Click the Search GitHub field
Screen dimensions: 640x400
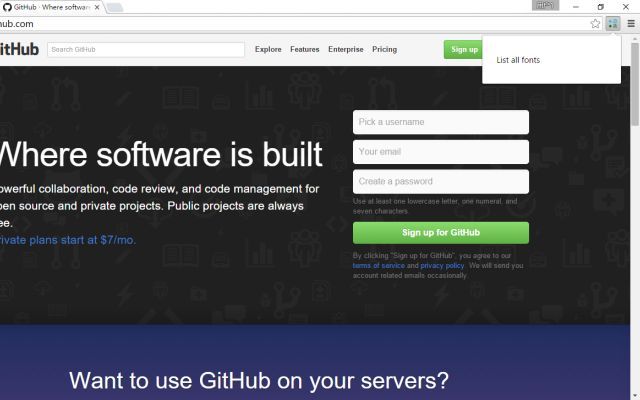pyautogui.click(x=146, y=49)
